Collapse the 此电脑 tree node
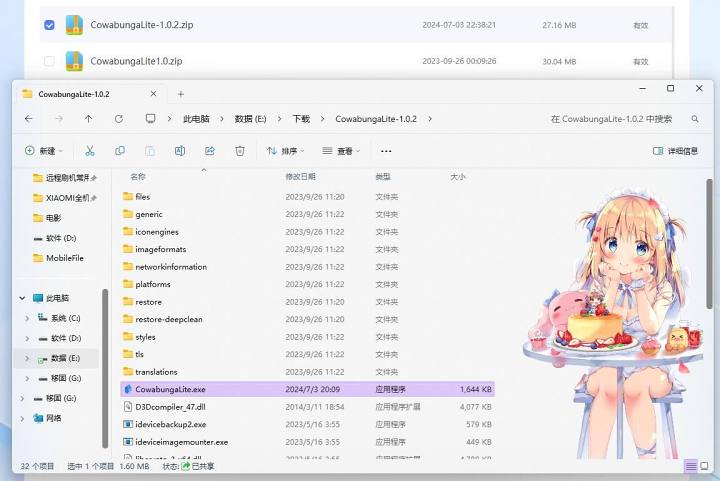Image resolution: width=720 pixels, height=481 pixels. tap(22, 298)
